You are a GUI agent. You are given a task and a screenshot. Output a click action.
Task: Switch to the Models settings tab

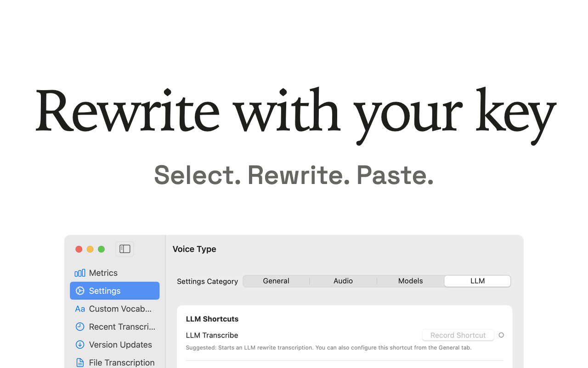pos(410,281)
